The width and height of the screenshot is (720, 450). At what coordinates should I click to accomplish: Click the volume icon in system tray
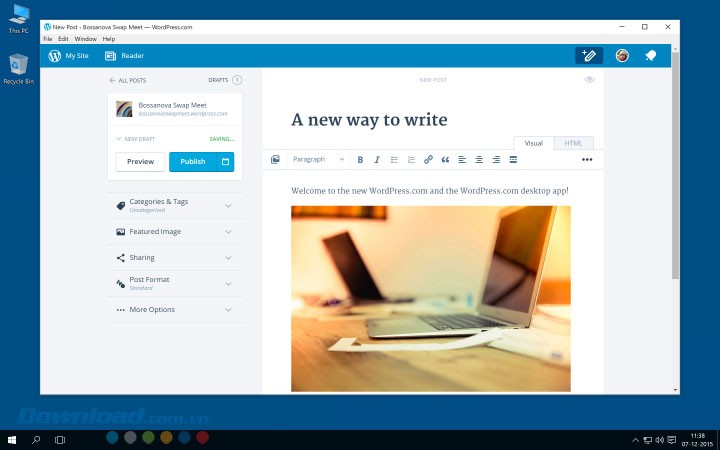click(x=659, y=440)
